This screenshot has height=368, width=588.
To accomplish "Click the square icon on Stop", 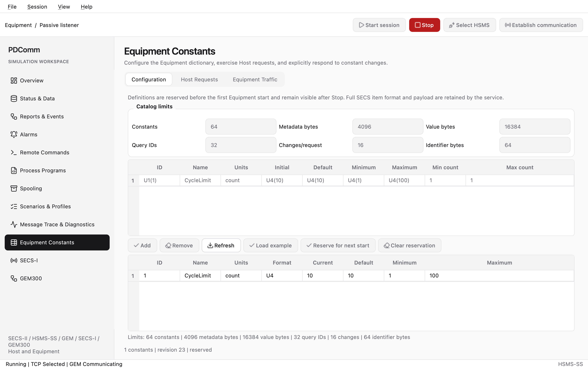I will [x=418, y=25].
